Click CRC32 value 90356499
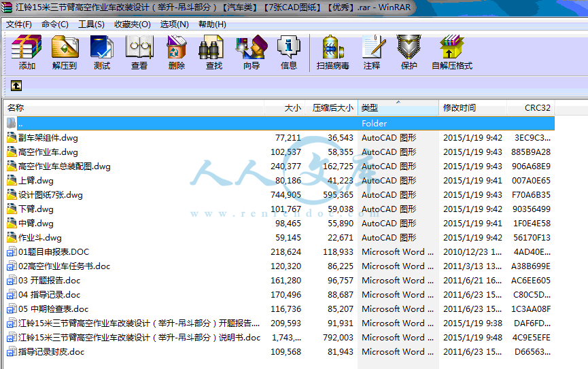Screen dimensions: 588x369 click(x=532, y=209)
